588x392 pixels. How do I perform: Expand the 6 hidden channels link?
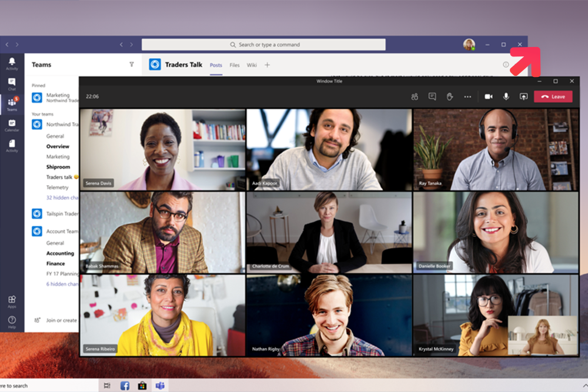[62, 284]
